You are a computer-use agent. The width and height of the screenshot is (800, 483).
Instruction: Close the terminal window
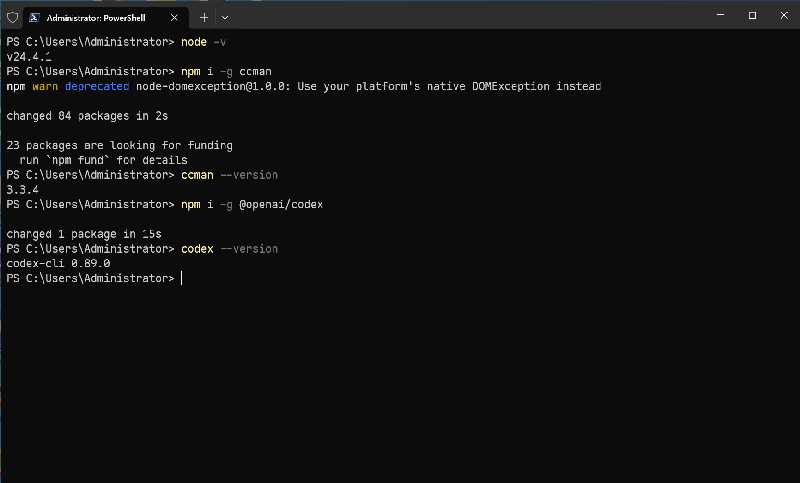[782, 16]
